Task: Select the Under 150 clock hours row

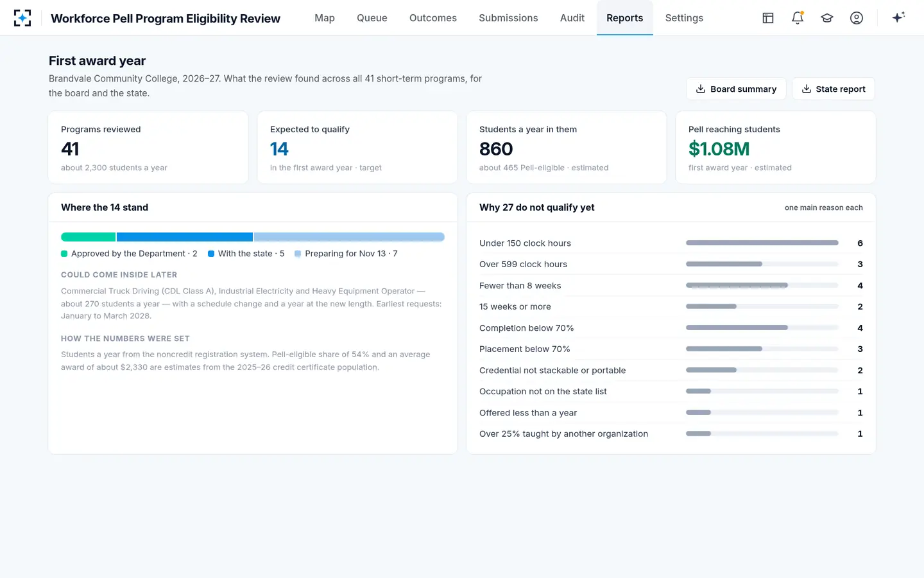Action: point(671,243)
